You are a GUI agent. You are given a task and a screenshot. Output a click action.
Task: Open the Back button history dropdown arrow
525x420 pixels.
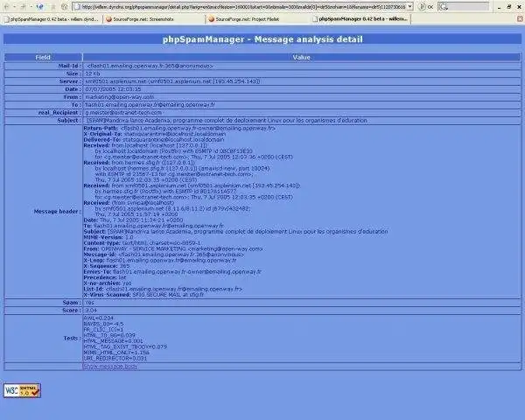(14, 7)
